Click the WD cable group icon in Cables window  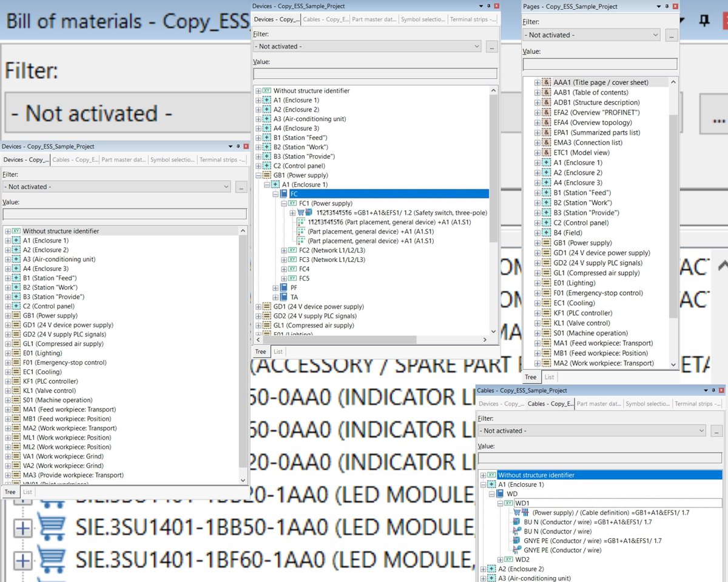500,494
